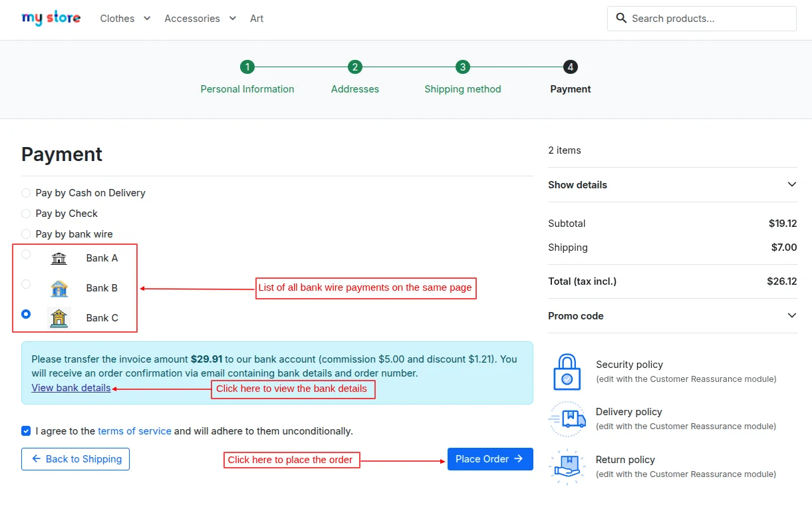
Task: Click the Place Order button
Action: [490, 459]
